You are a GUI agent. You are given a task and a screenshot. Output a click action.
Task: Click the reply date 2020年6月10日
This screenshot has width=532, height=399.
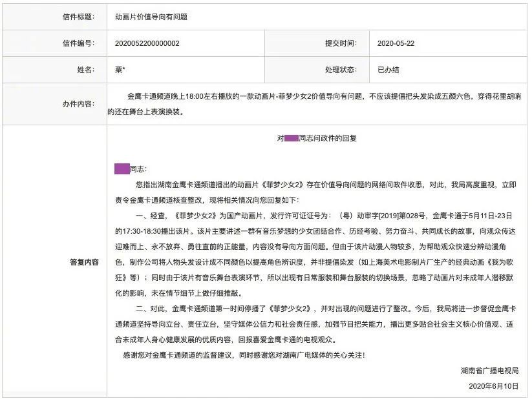tap(494, 386)
